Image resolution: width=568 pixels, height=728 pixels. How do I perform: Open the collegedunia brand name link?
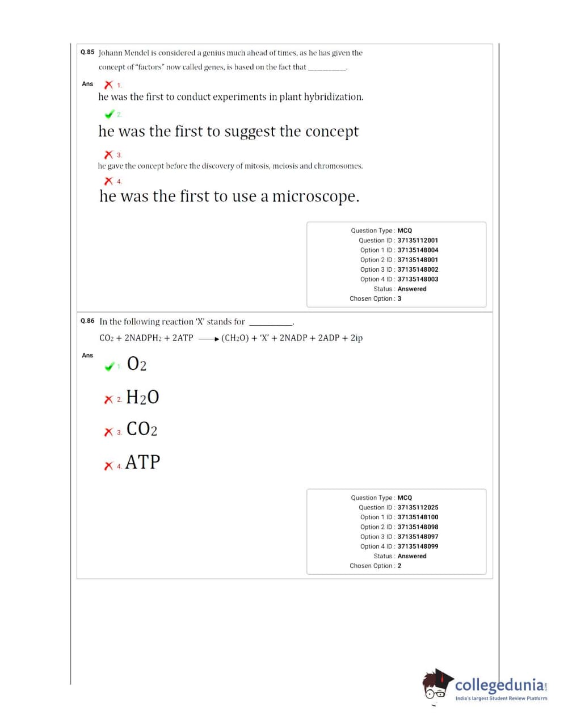point(499,685)
